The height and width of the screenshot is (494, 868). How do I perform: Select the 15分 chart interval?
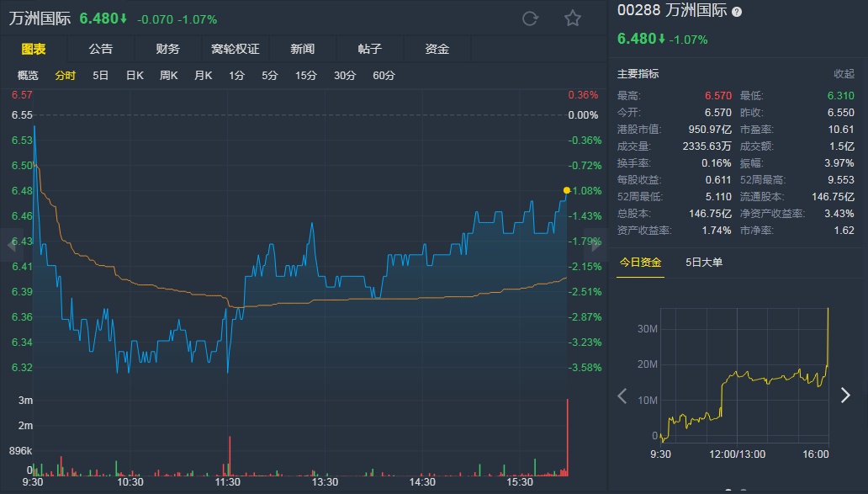coord(305,75)
